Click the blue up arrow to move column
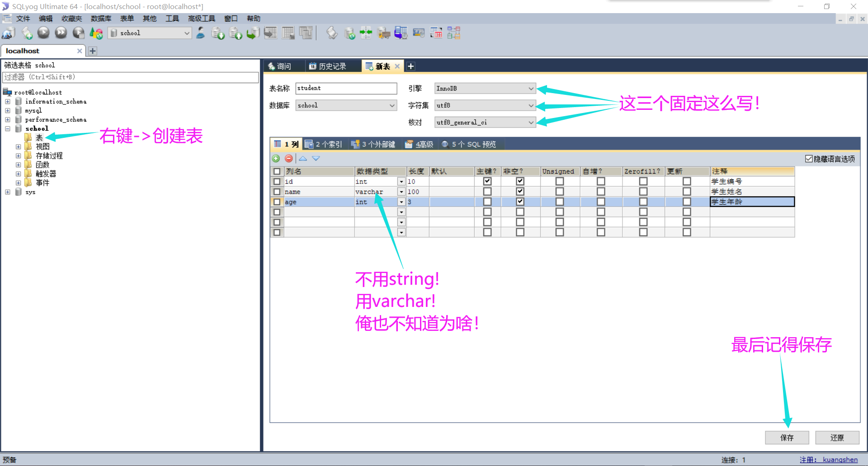This screenshot has width=868, height=466. coord(302,158)
